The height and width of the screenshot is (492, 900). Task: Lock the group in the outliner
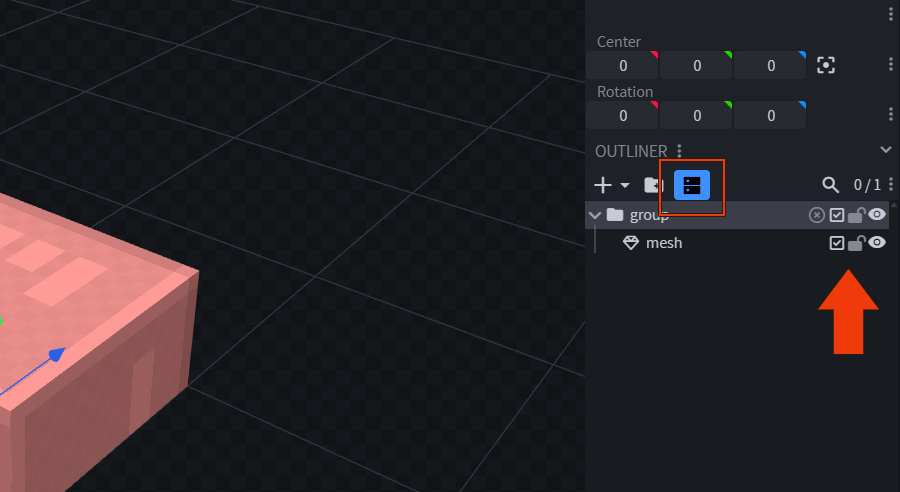tap(856, 215)
